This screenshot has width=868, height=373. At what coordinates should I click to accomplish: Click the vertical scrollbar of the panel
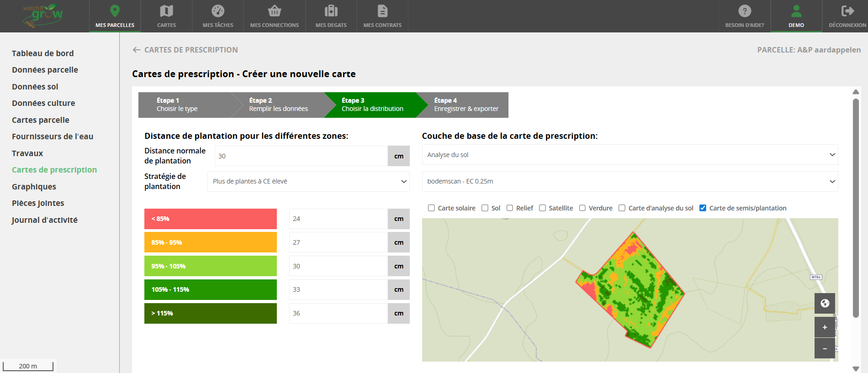856,208
